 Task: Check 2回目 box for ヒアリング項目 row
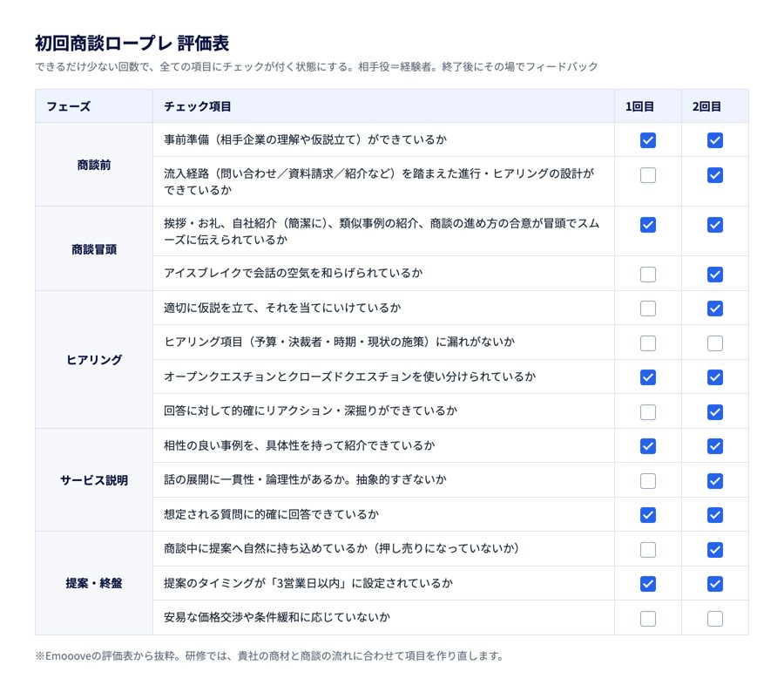(714, 343)
